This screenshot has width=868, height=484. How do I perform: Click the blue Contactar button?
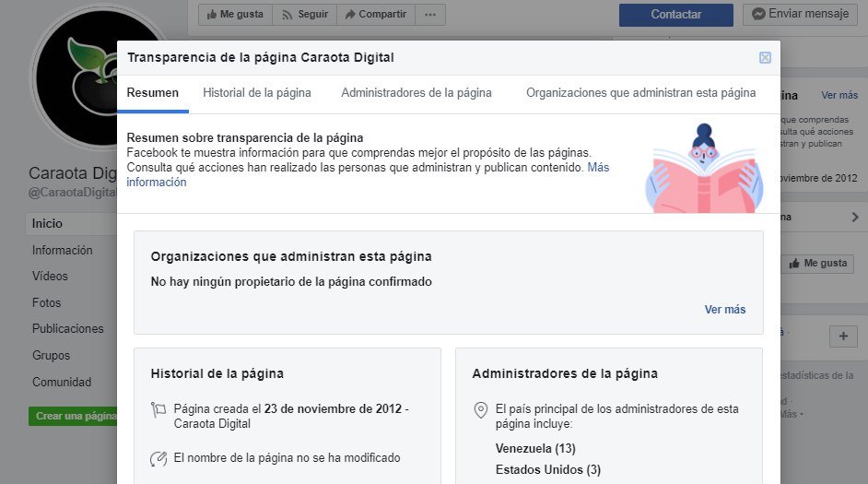[x=676, y=15]
